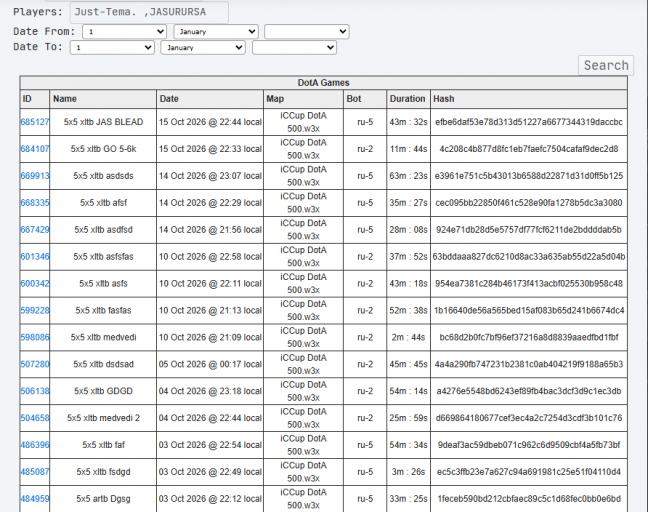Open the Date From year dropdown
Viewport: 648px width, 512px height.
tap(307, 32)
